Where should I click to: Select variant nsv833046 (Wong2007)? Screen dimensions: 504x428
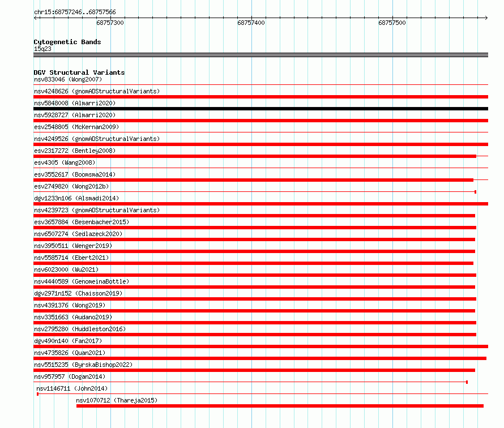tap(68, 79)
